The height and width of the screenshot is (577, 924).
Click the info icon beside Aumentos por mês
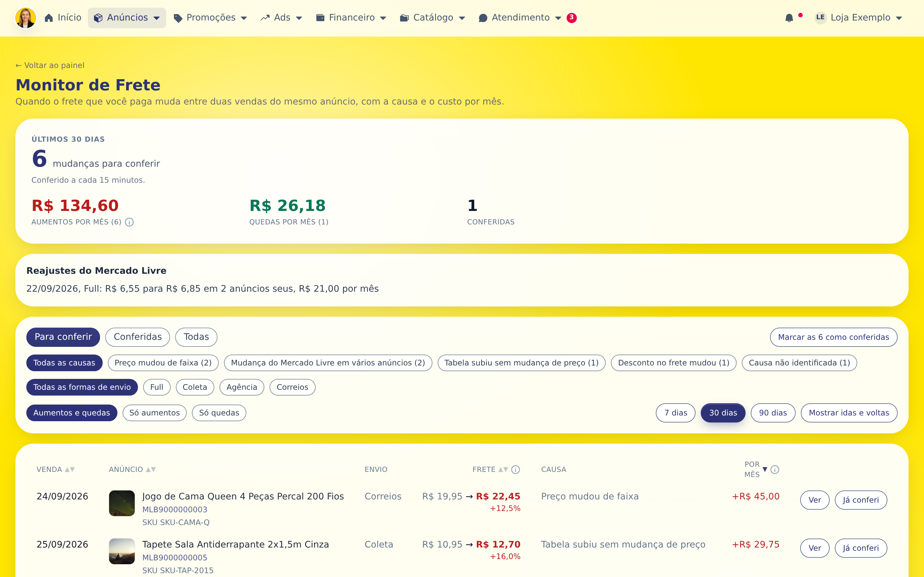129,222
